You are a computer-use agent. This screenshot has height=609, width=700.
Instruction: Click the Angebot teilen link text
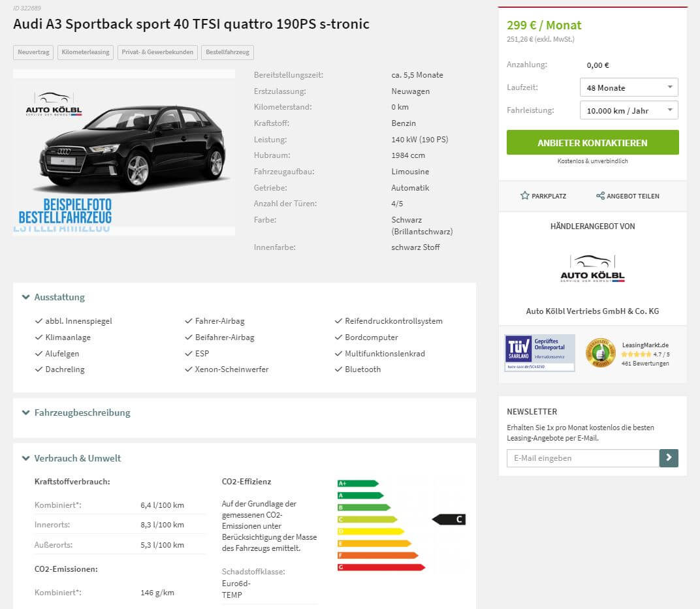coord(633,196)
